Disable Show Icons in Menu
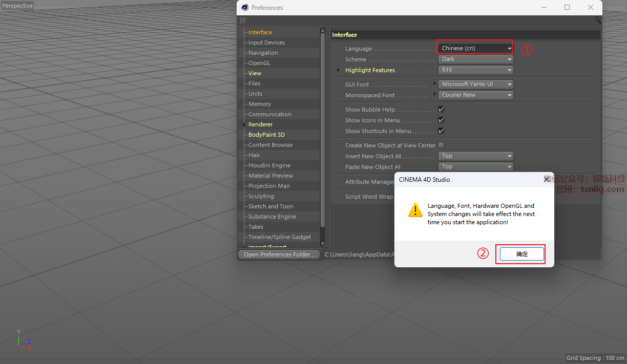This screenshot has width=627, height=364. [441, 120]
